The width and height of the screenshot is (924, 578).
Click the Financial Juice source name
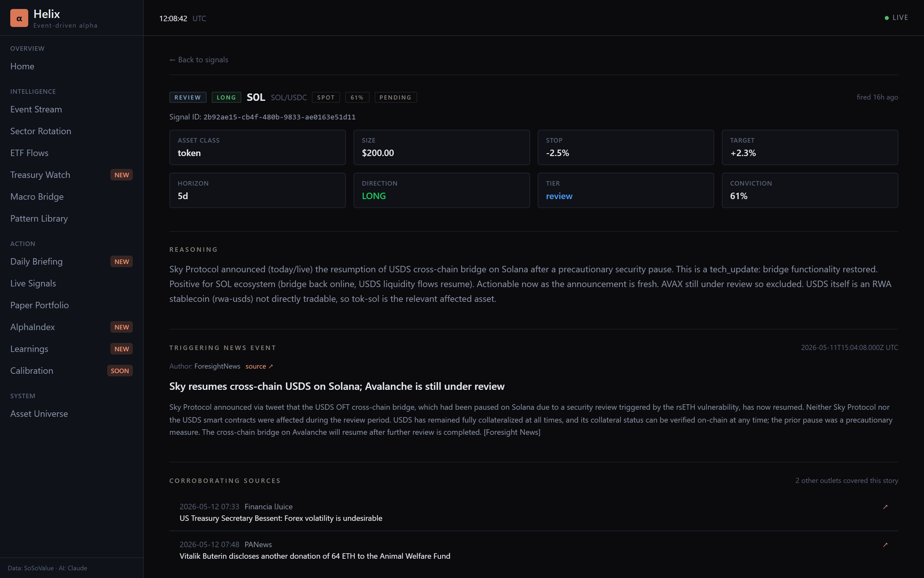269,506
